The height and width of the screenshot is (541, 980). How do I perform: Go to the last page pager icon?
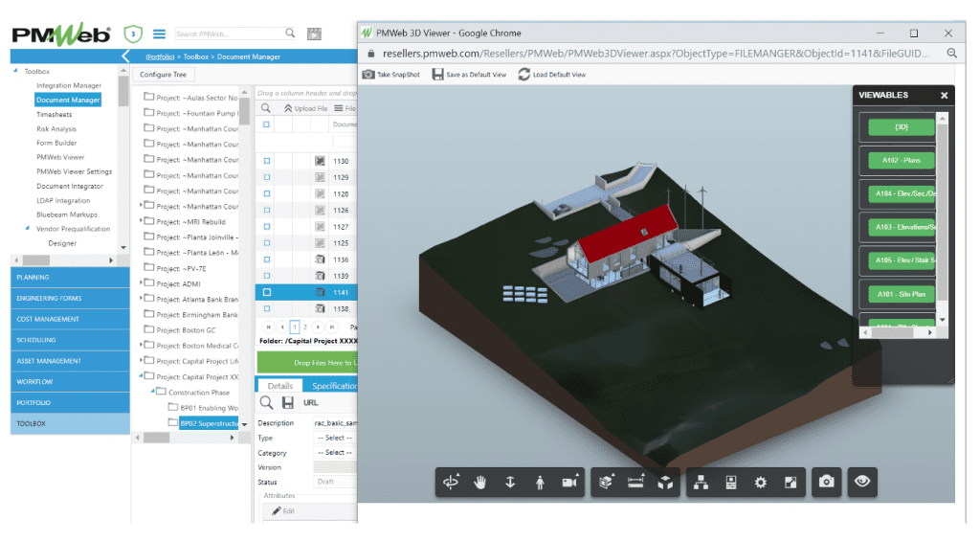click(332, 327)
